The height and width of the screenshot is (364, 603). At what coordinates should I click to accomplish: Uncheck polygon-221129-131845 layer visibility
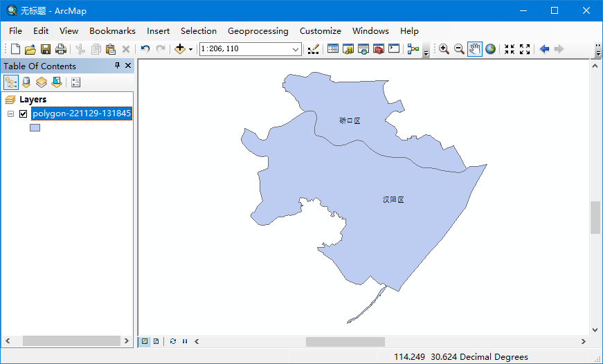[x=23, y=113]
